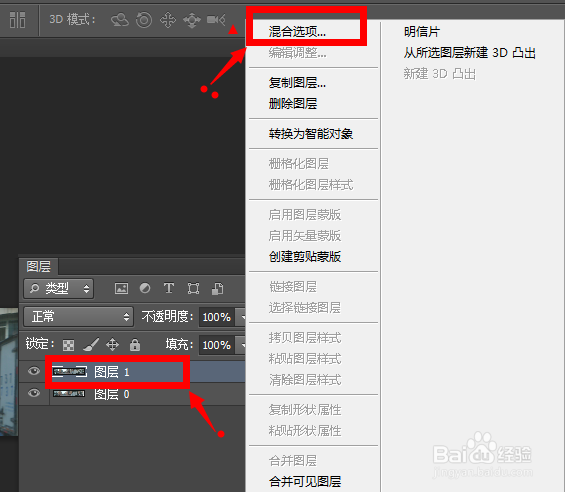Filter layers by type (T) icon
This screenshot has height=492, width=565.
coord(169,288)
